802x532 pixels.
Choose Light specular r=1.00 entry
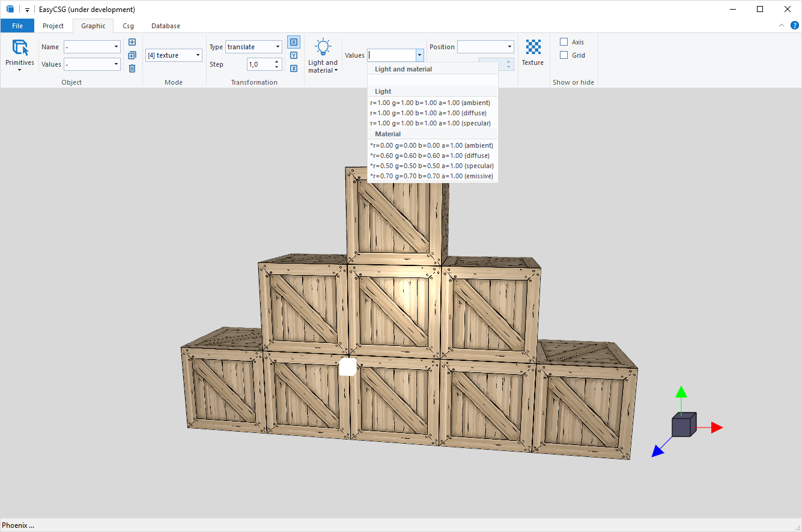point(433,123)
